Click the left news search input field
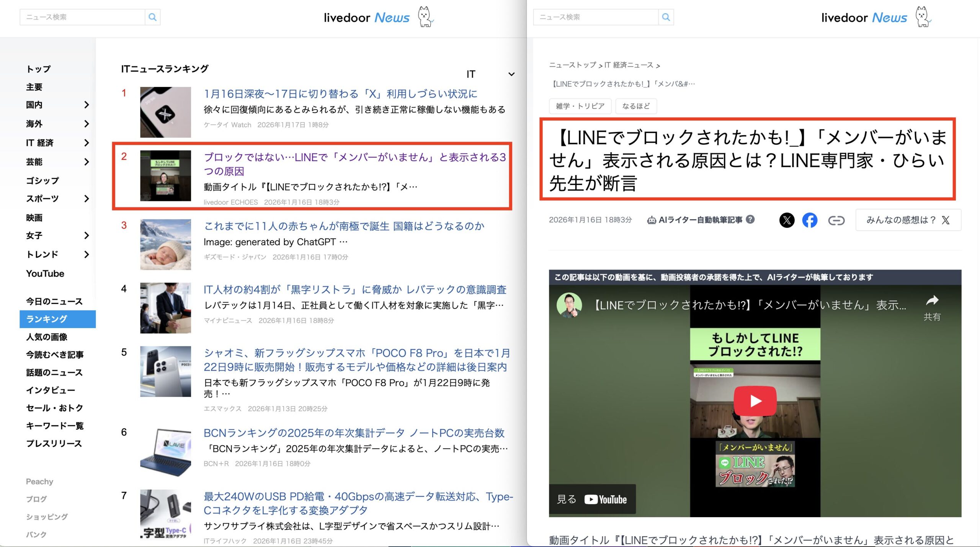Screen dimensions: 980x547 coord(82,17)
